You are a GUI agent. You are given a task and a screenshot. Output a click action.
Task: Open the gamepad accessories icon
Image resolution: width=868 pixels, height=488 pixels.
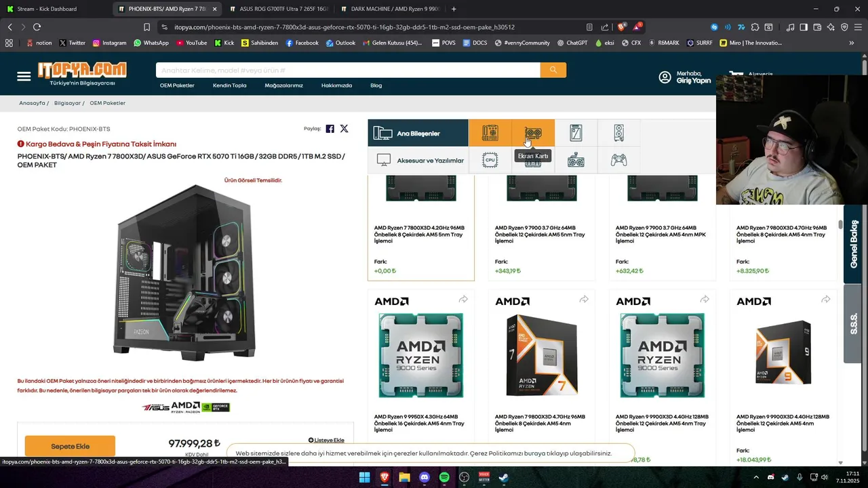tap(618, 160)
